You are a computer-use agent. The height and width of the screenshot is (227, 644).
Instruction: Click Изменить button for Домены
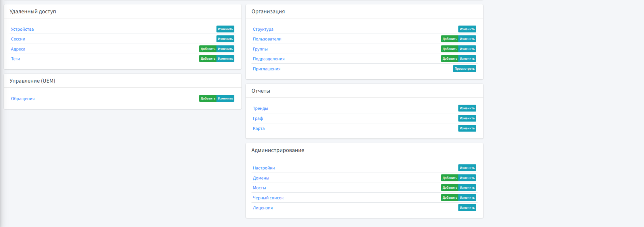click(467, 178)
